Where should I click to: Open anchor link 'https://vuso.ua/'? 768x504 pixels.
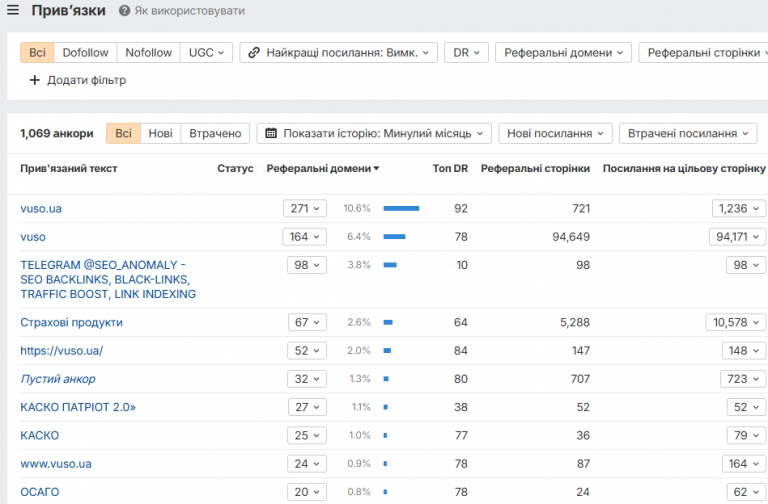pos(62,351)
